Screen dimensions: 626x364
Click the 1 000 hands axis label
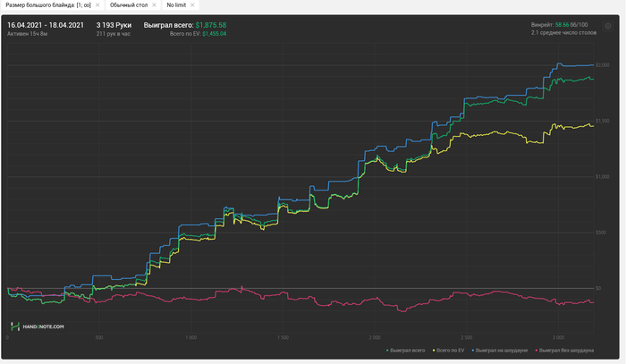click(x=190, y=338)
